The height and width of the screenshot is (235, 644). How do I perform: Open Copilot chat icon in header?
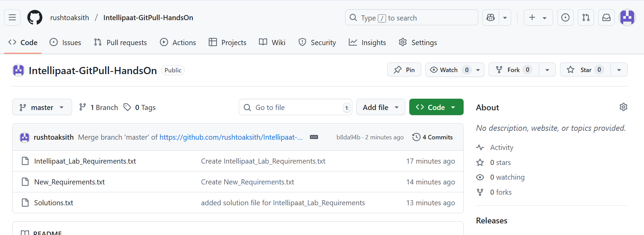pyautogui.click(x=491, y=17)
